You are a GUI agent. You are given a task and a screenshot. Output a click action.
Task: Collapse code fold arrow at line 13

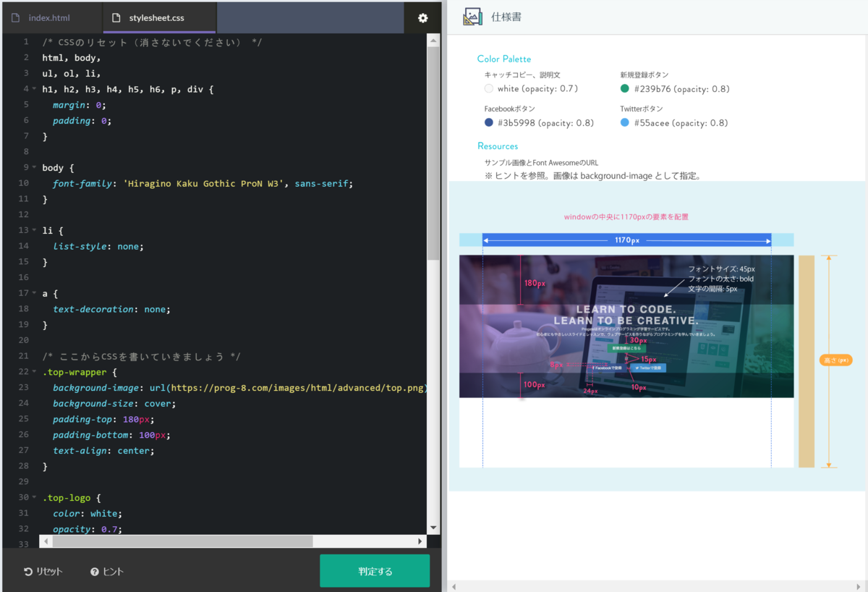[35, 230]
